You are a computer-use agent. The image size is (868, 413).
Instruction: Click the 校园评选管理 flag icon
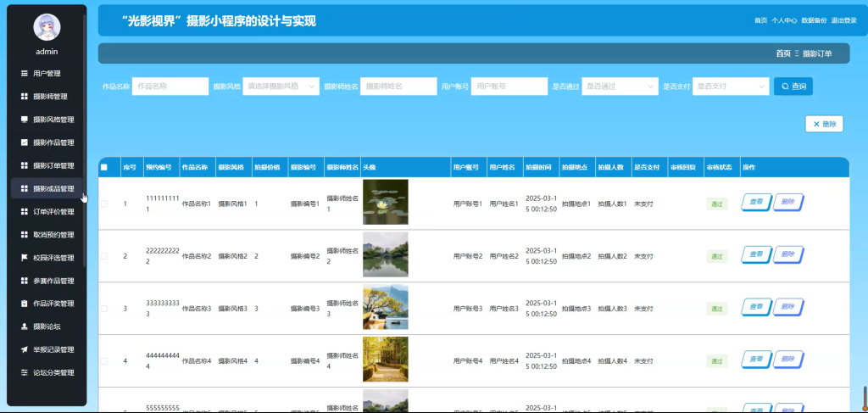point(25,258)
